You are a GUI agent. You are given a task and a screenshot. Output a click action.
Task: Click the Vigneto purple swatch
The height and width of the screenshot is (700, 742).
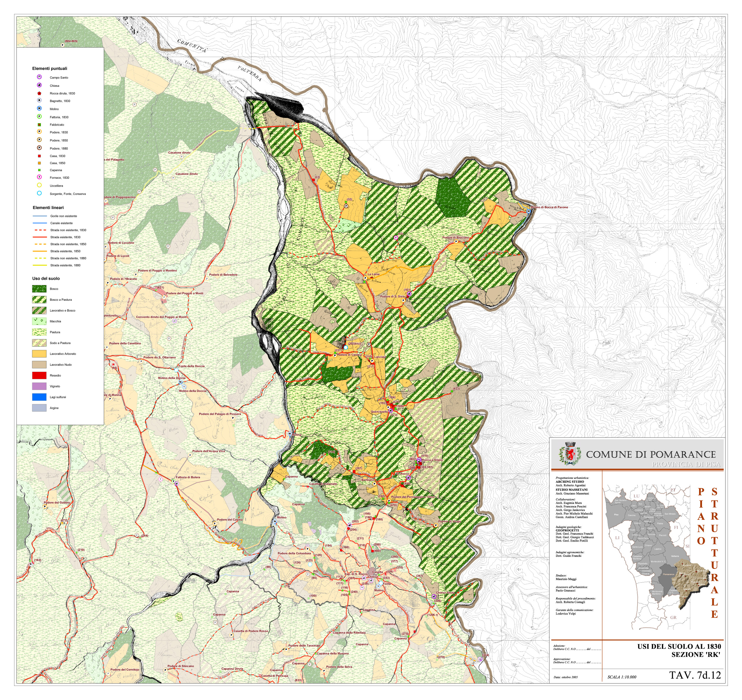click(39, 386)
